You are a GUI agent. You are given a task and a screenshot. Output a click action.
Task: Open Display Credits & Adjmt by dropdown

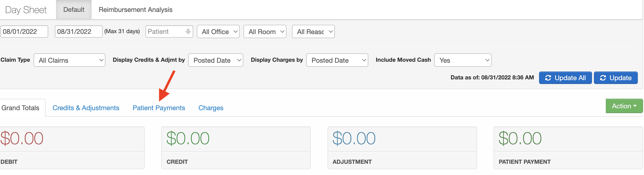coord(216,60)
